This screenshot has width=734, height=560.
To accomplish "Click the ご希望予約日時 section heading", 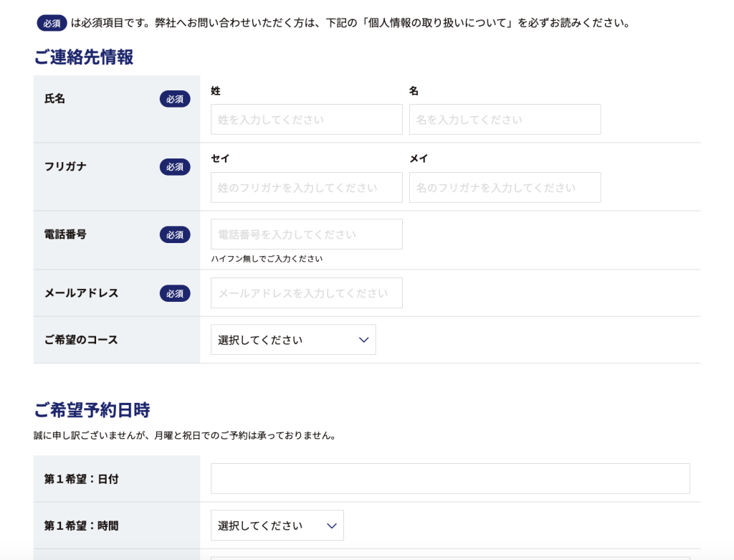I will pyautogui.click(x=92, y=410).
